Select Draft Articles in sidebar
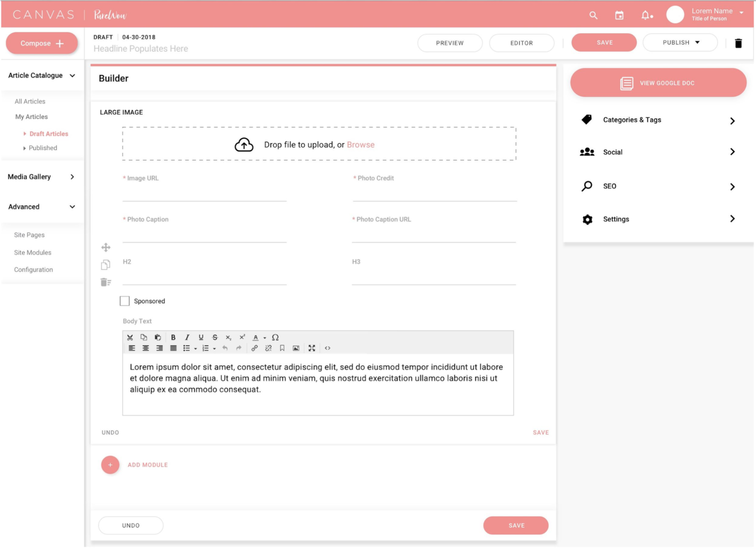 48,134
